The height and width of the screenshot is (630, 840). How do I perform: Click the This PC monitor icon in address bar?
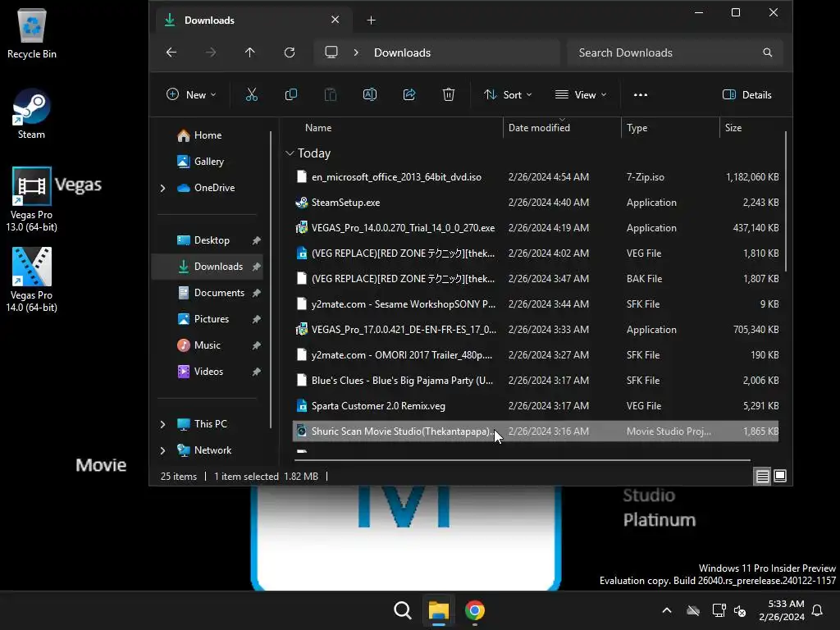[331, 52]
